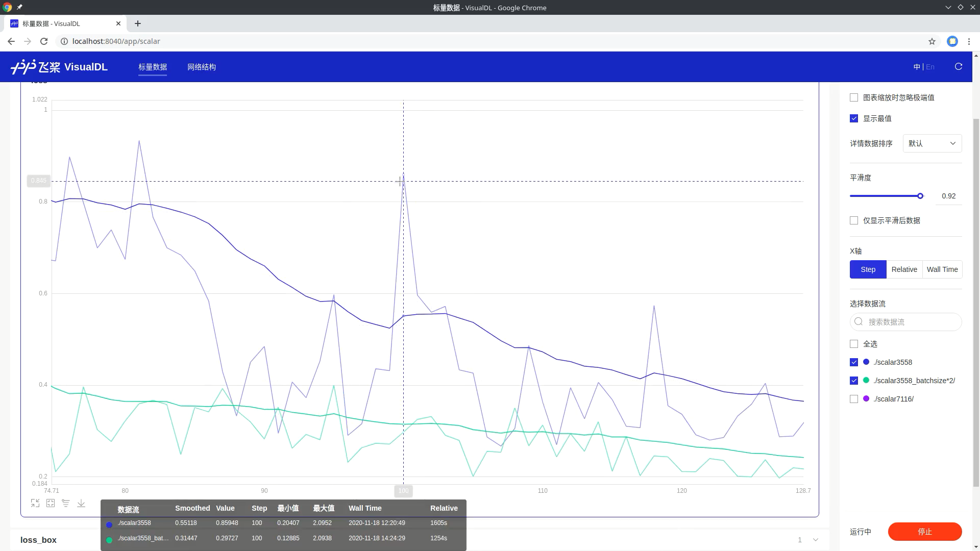Switch X axis to Wall Time
980x551 pixels.
tap(942, 269)
